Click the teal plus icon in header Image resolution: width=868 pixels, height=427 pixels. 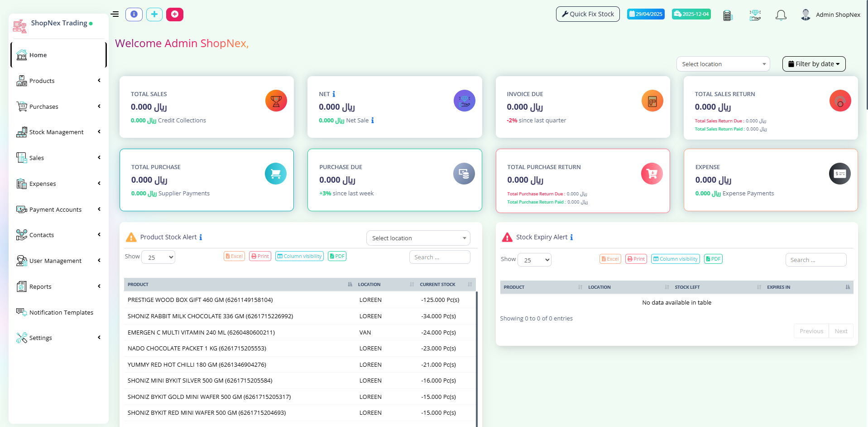[154, 15]
